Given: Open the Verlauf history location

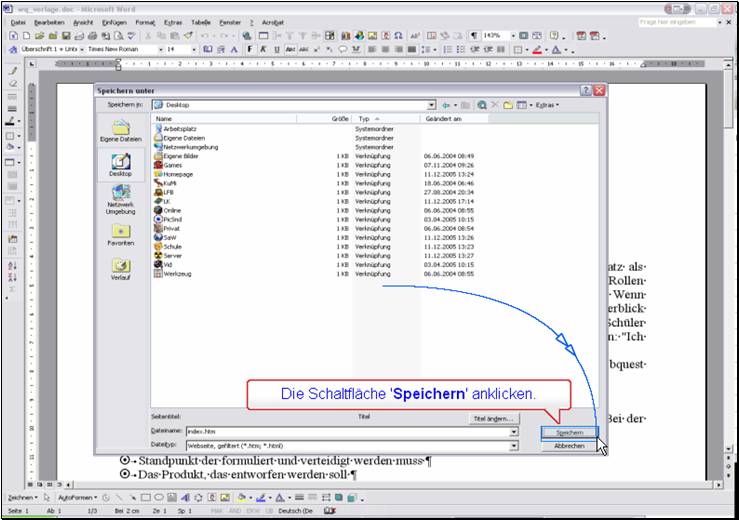Looking at the screenshot, I should [x=120, y=270].
